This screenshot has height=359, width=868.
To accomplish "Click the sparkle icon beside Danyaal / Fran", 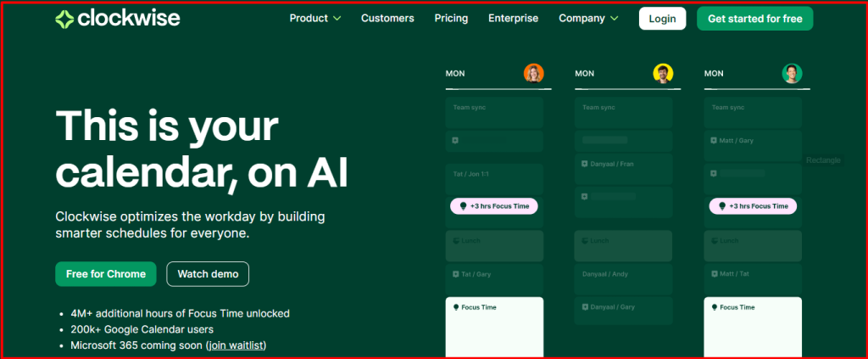I will pos(585,164).
